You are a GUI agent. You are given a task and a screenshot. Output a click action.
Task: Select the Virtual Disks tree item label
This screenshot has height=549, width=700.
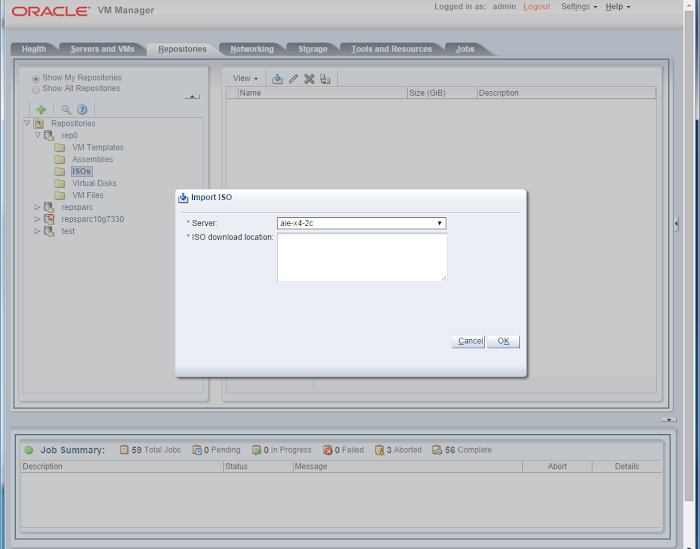pyautogui.click(x=94, y=183)
